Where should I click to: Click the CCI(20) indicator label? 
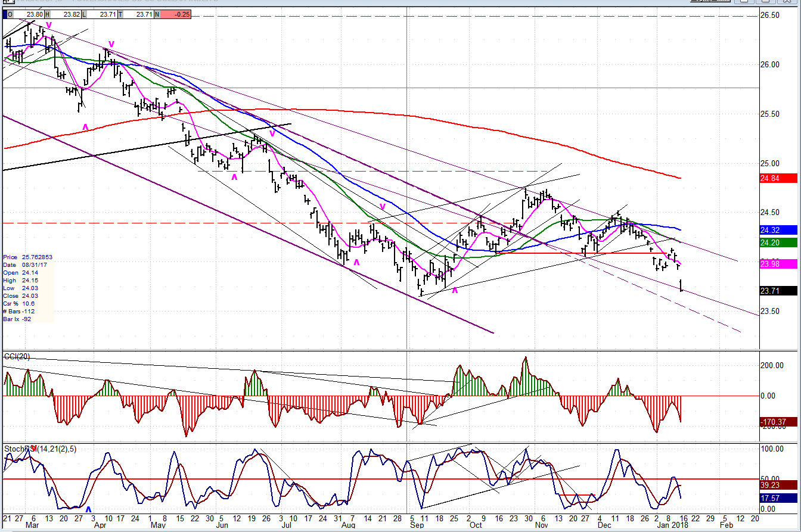click(x=17, y=356)
